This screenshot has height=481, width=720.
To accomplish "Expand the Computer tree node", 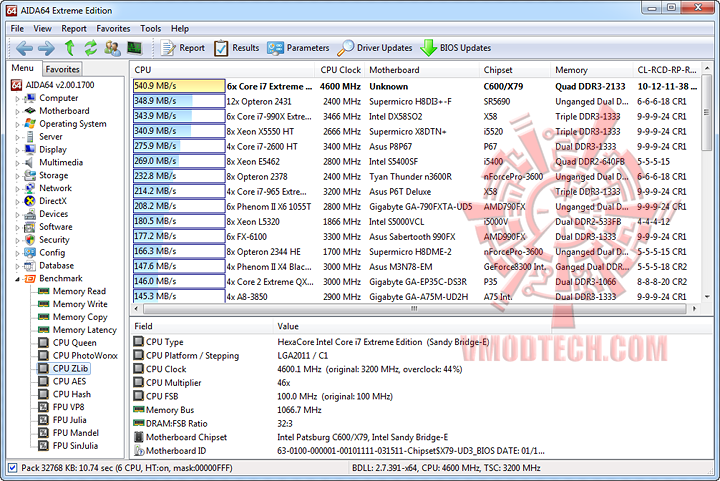I will point(17,98).
